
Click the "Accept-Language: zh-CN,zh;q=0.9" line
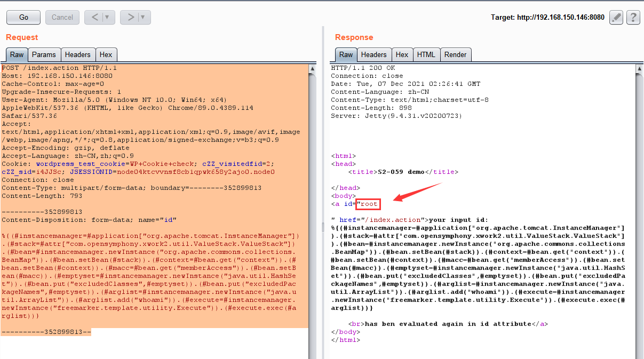pyautogui.click(x=68, y=156)
